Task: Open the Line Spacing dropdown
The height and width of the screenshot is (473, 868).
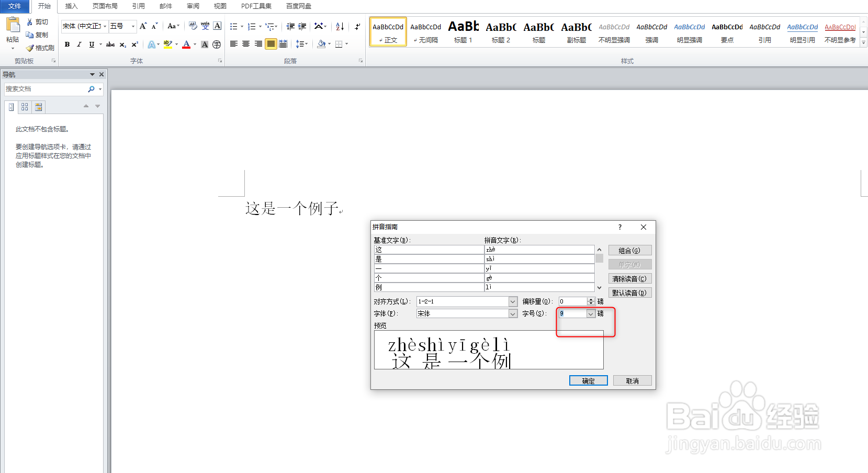Action: 302,44
